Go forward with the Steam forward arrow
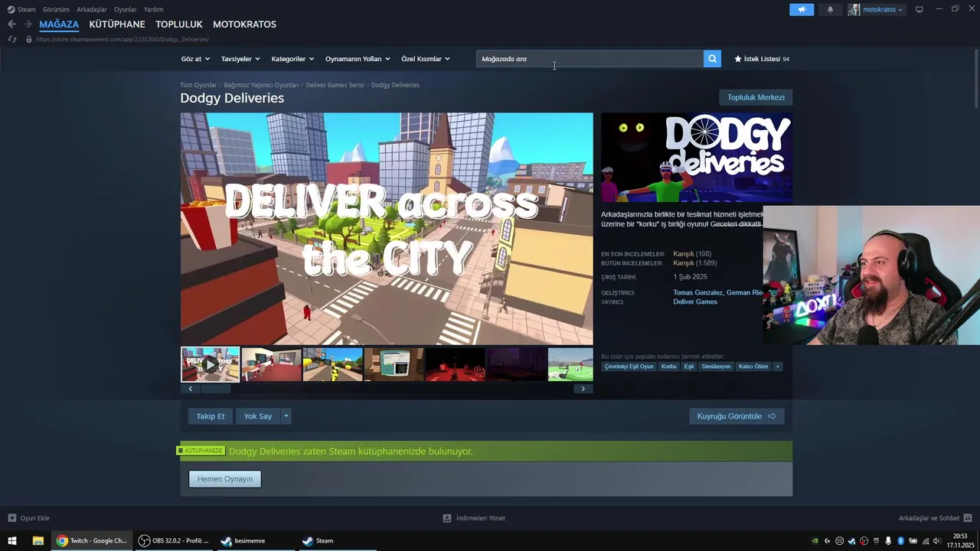 pyautogui.click(x=28, y=24)
